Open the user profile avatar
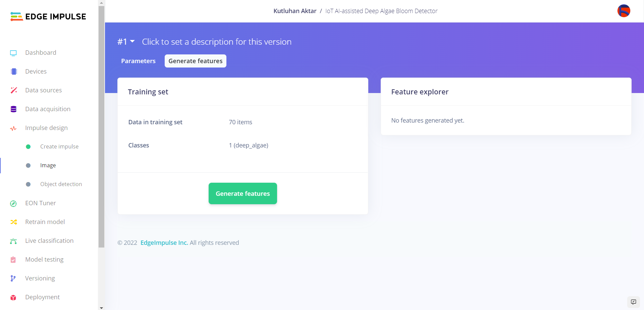Image resolution: width=644 pixels, height=310 pixels. tap(624, 11)
